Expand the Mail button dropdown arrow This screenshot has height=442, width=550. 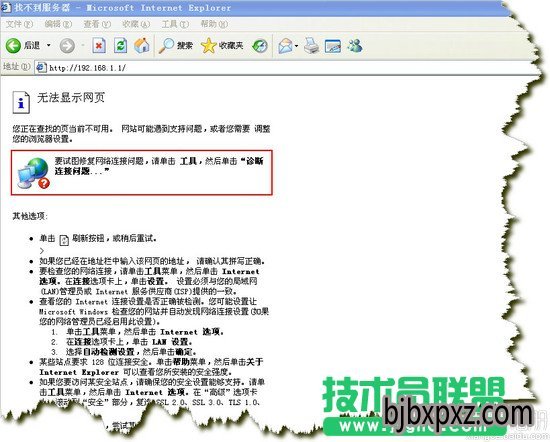(x=297, y=46)
